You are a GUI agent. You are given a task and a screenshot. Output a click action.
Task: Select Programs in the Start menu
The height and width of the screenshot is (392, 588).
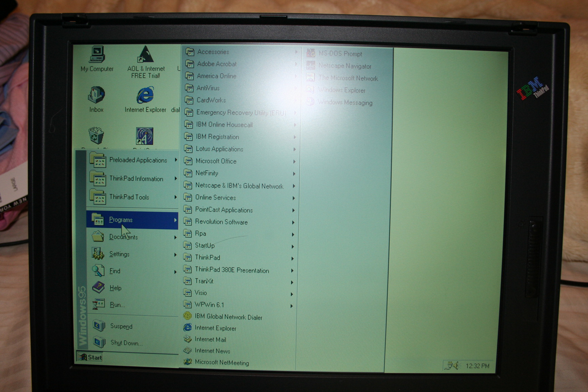(x=132, y=220)
